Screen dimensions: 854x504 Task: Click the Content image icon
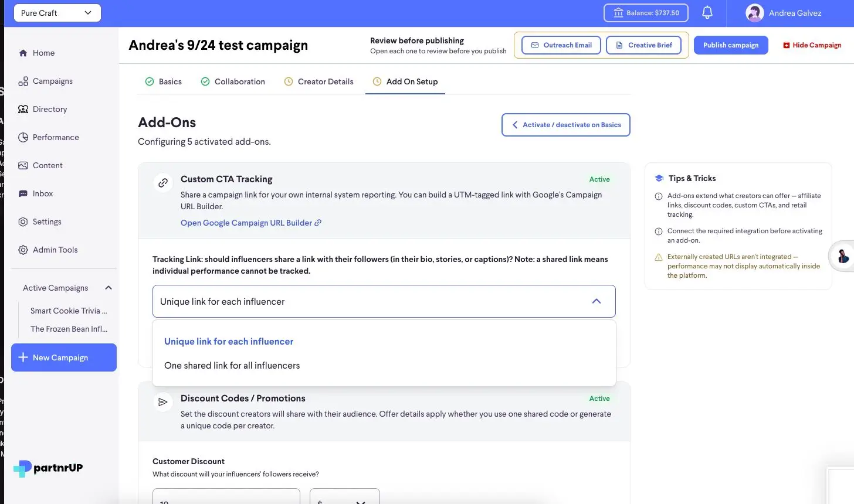(x=23, y=165)
